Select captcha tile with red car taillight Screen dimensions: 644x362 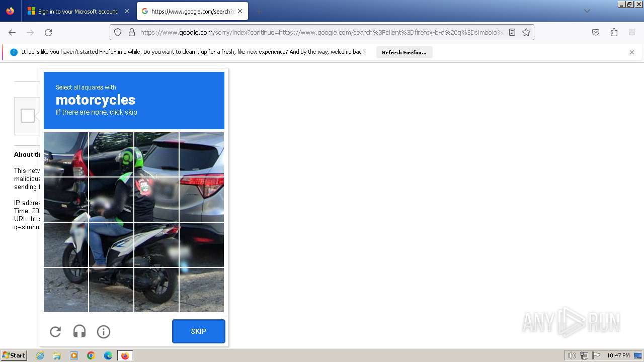tap(66, 154)
